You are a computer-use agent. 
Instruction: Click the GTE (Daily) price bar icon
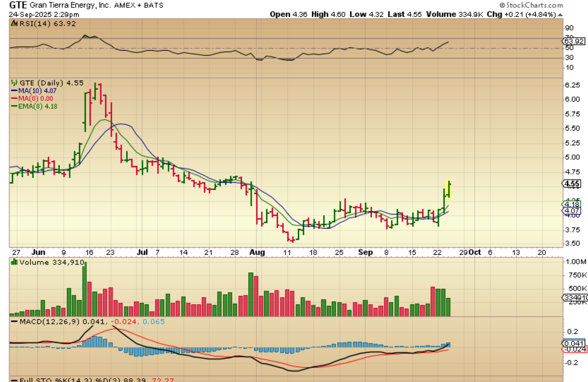(x=14, y=83)
